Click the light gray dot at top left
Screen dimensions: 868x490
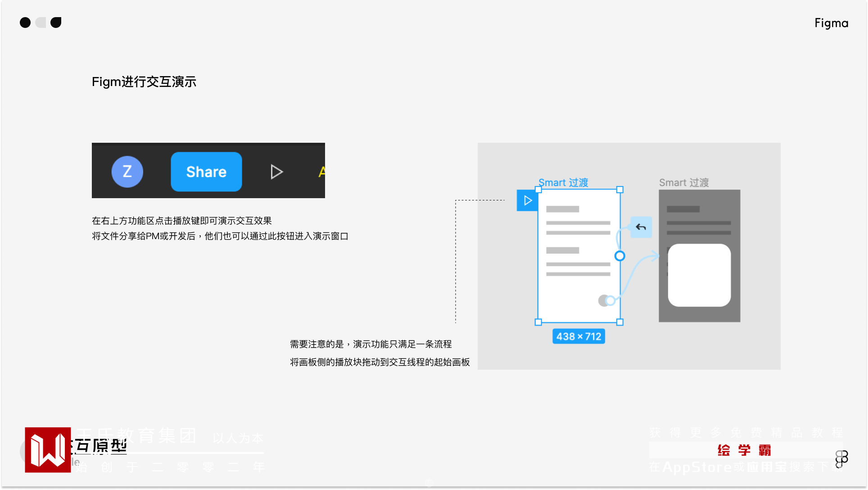(x=41, y=23)
